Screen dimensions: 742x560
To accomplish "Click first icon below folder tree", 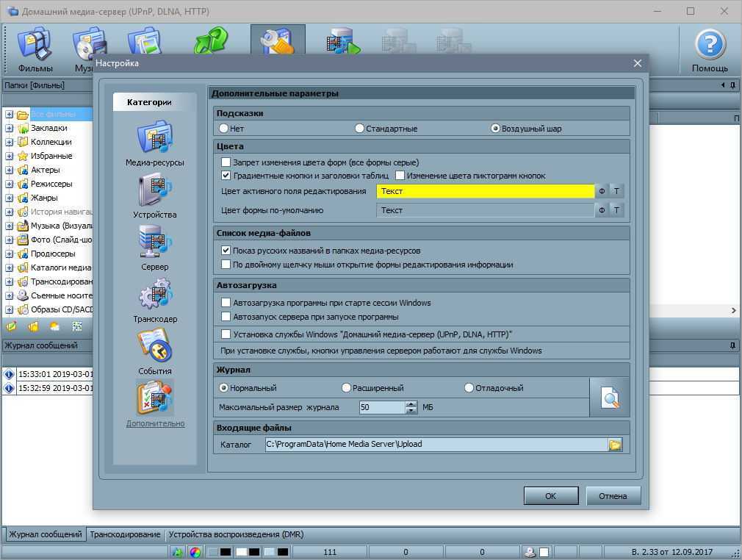I will pos(11,326).
